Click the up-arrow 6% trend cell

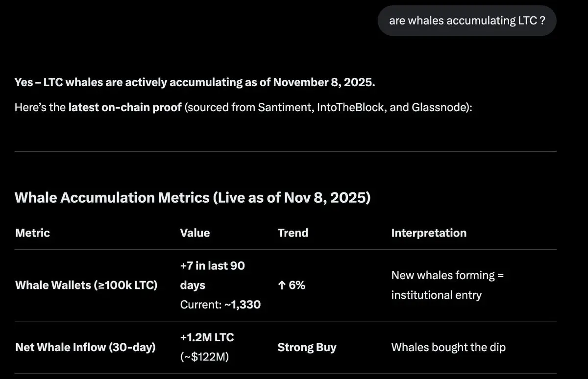click(292, 285)
